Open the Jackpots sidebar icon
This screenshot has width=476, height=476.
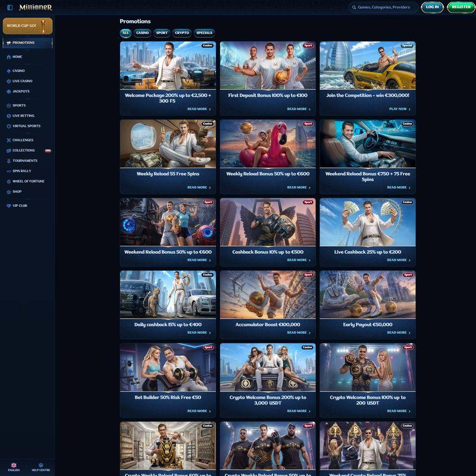point(9,92)
